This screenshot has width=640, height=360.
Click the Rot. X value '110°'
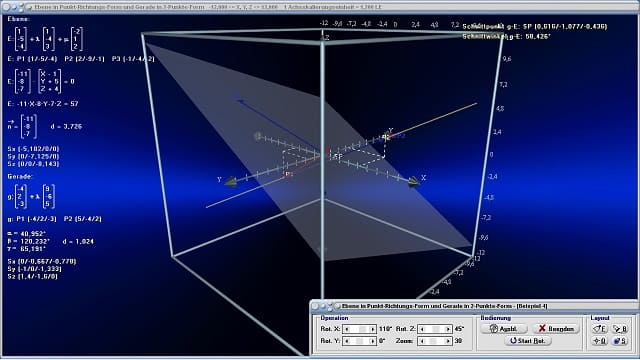click(385, 329)
